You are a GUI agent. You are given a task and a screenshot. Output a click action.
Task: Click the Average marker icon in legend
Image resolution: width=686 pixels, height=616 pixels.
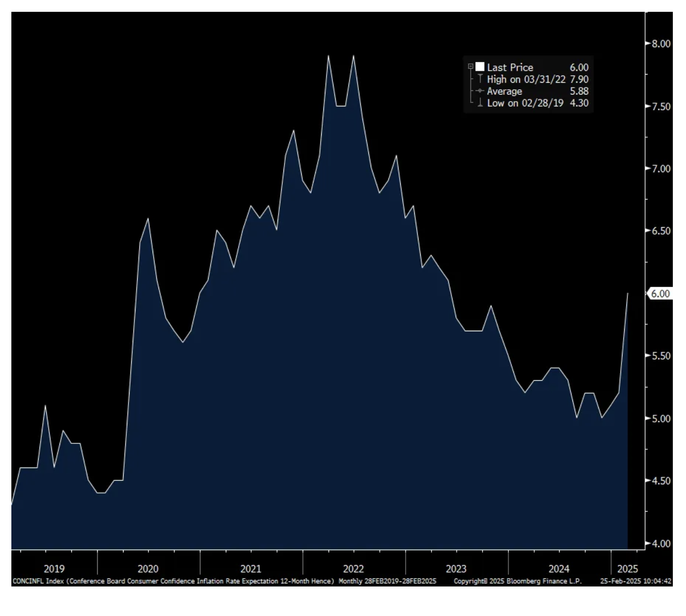480,91
